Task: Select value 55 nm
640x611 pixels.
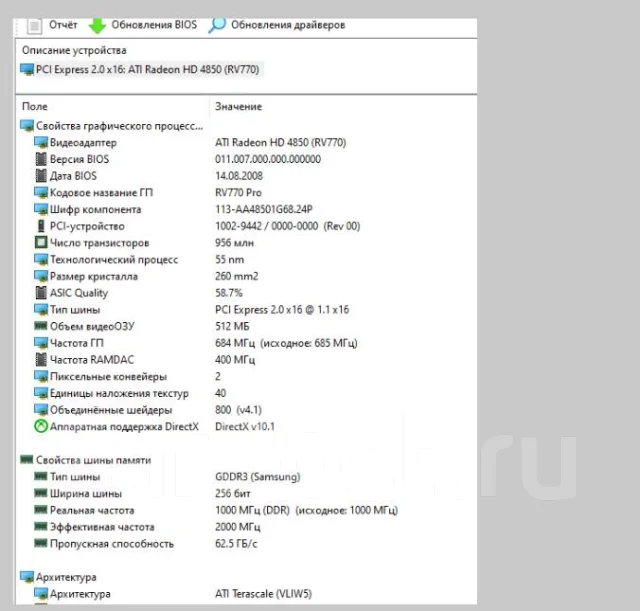Action: tap(229, 260)
